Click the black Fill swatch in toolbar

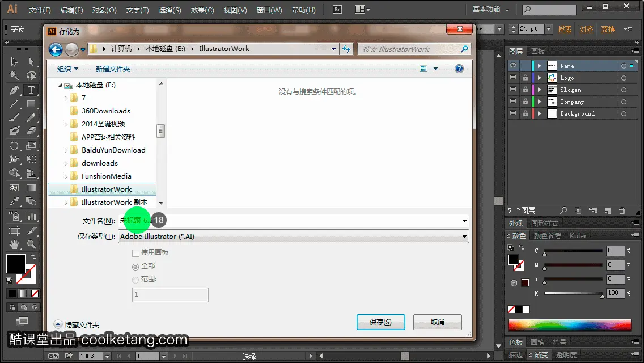click(x=16, y=264)
